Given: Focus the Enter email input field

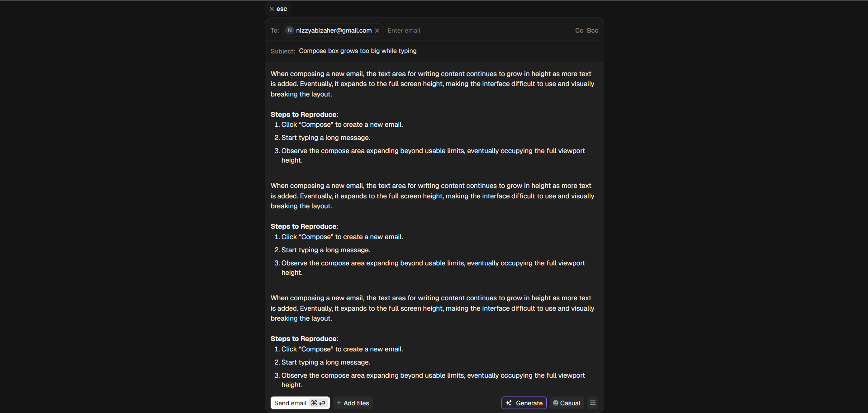Looking at the screenshot, I should tap(477, 30).
